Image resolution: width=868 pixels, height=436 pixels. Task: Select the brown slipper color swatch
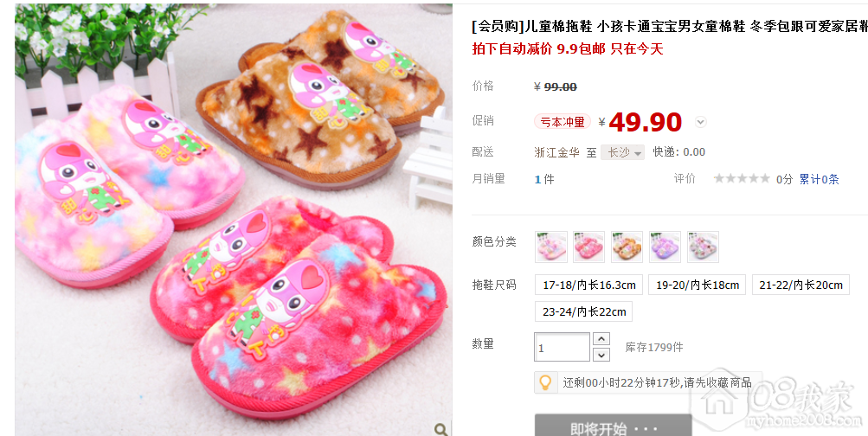click(627, 247)
